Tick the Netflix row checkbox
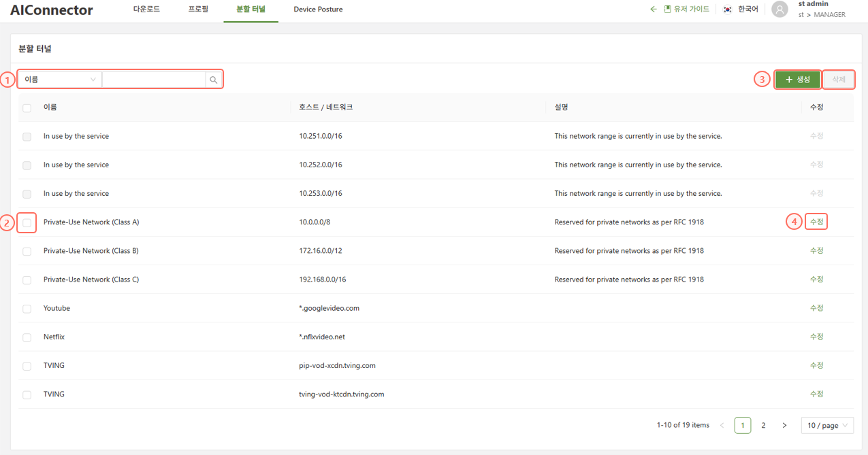 click(27, 337)
